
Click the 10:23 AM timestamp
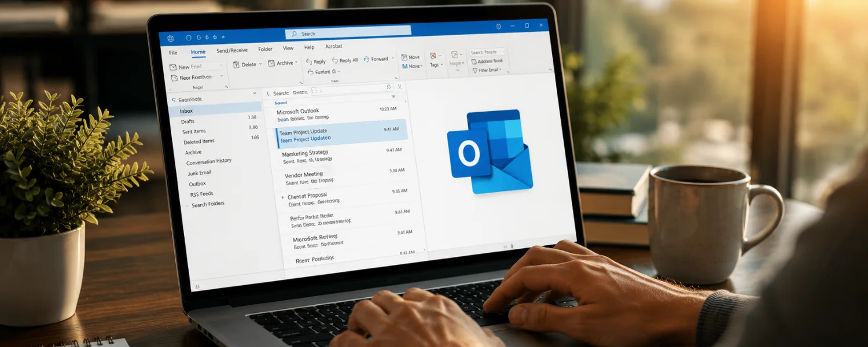click(388, 109)
